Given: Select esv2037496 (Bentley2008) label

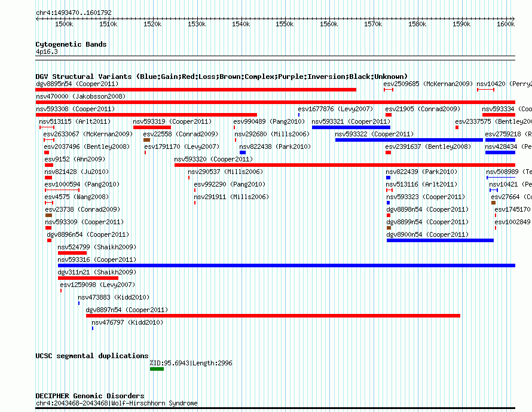Looking at the screenshot, I should click(x=87, y=147).
